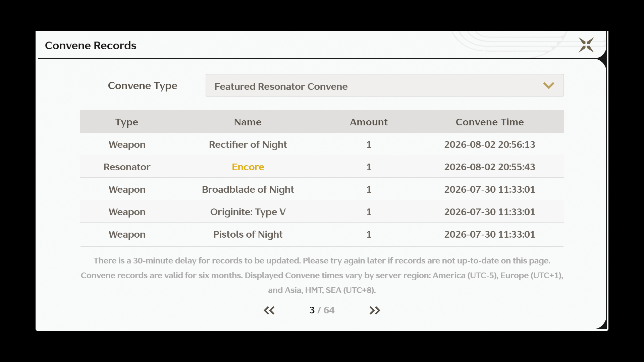This screenshot has height=362, width=644.
Task: Click the time in Broadblade of Night row
Action: (x=490, y=189)
